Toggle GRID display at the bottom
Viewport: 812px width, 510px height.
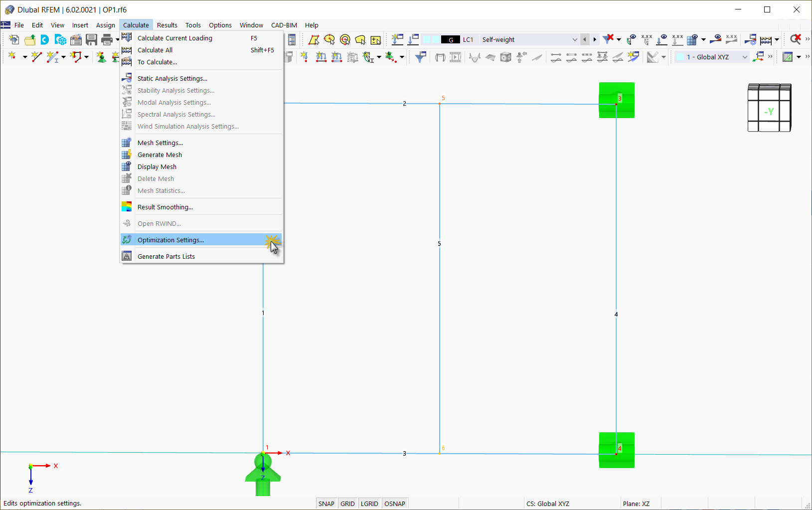pyautogui.click(x=347, y=503)
